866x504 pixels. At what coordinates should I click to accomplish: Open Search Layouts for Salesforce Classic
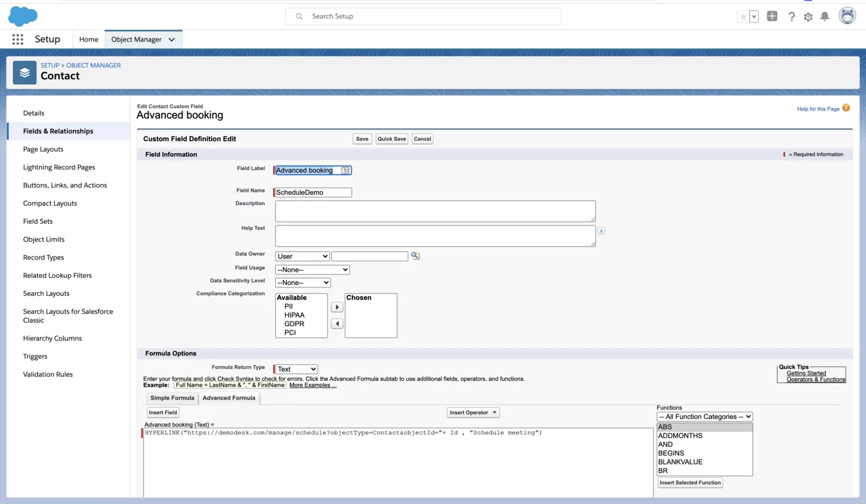[68, 316]
